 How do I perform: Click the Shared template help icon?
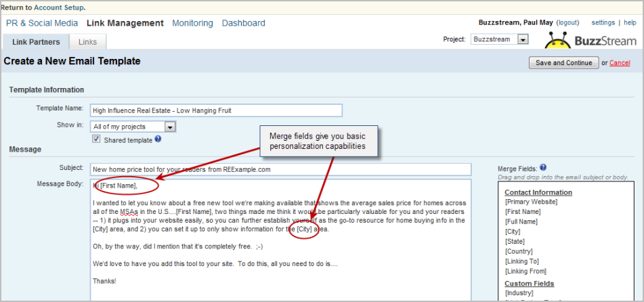pos(158,139)
